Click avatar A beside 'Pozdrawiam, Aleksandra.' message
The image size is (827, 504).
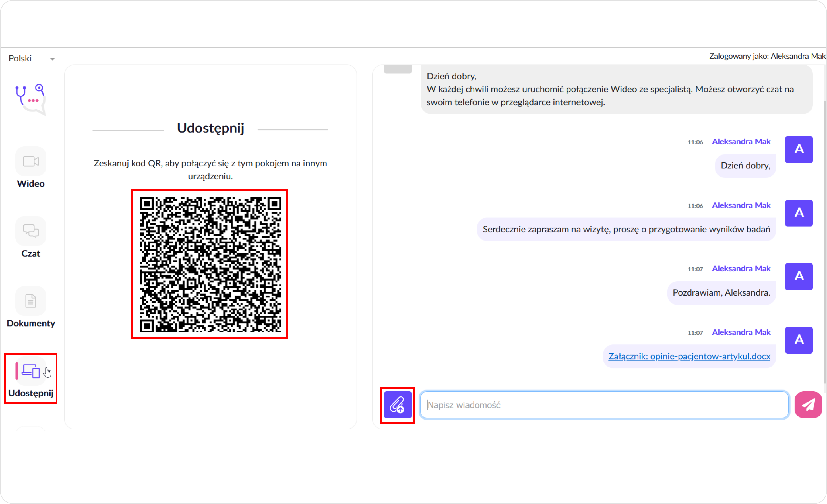tap(799, 277)
